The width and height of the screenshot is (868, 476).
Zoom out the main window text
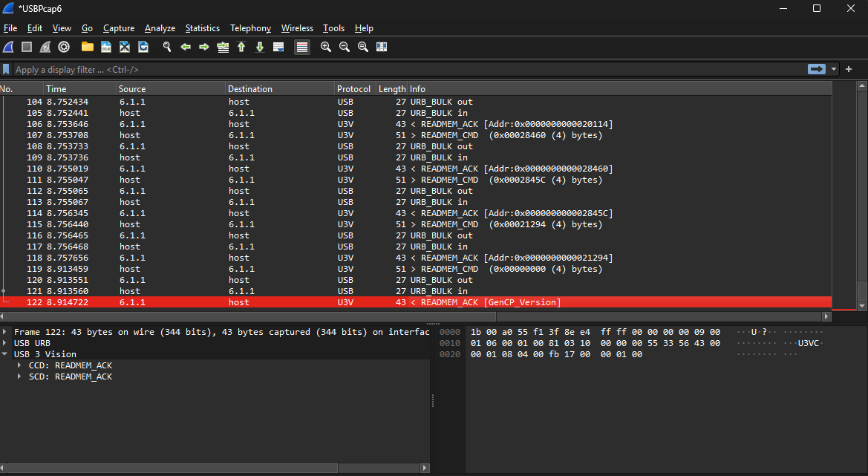345,47
